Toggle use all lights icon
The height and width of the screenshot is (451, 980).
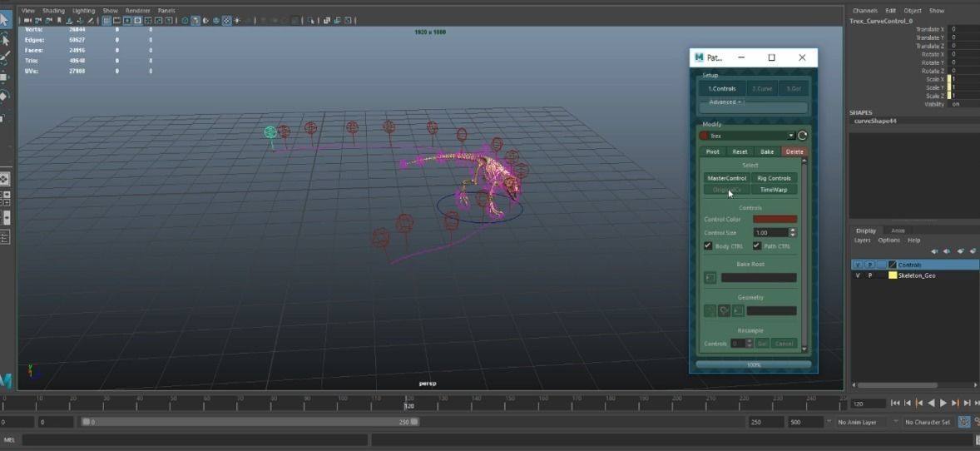(x=237, y=21)
